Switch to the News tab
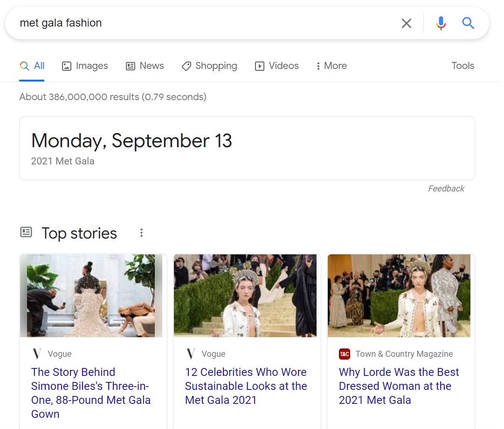The height and width of the screenshot is (429, 504). [145, 66]
